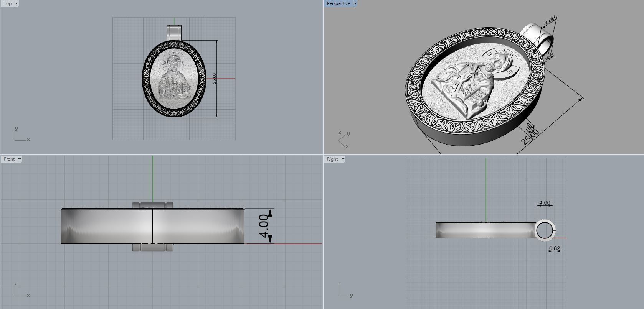Select the 25.00 dimension in Perspective viewport
The width and height of the screenshot is (644, 309).
(530, 137)
